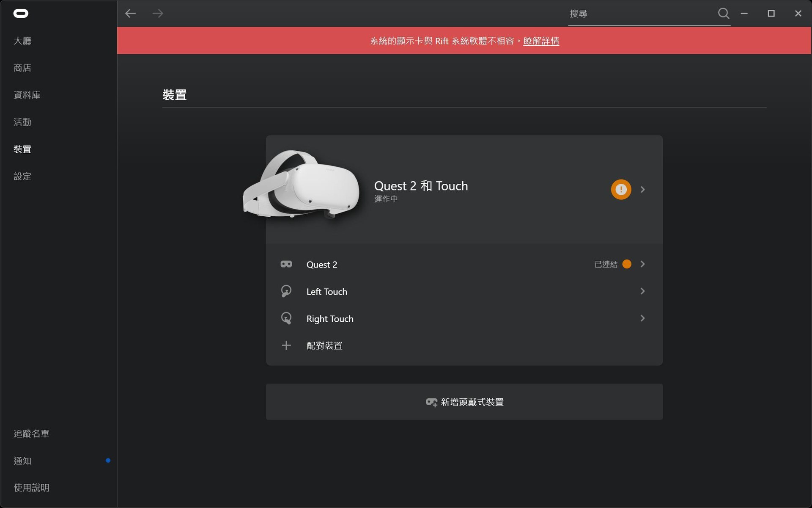This screenshot has height=508, width=812.
Task: Click the orange warning icon on Quest 2 和 Touch
Action: pyautogui.click(x=620, y=189)
